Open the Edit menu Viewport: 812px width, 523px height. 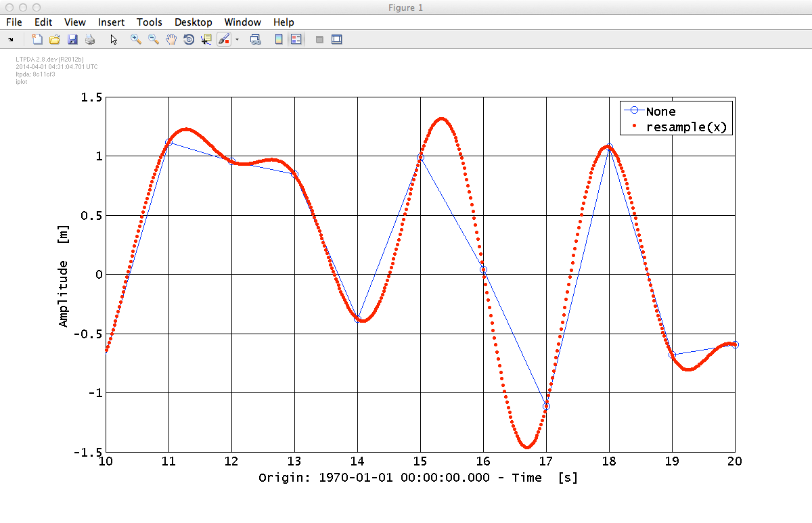43,22
